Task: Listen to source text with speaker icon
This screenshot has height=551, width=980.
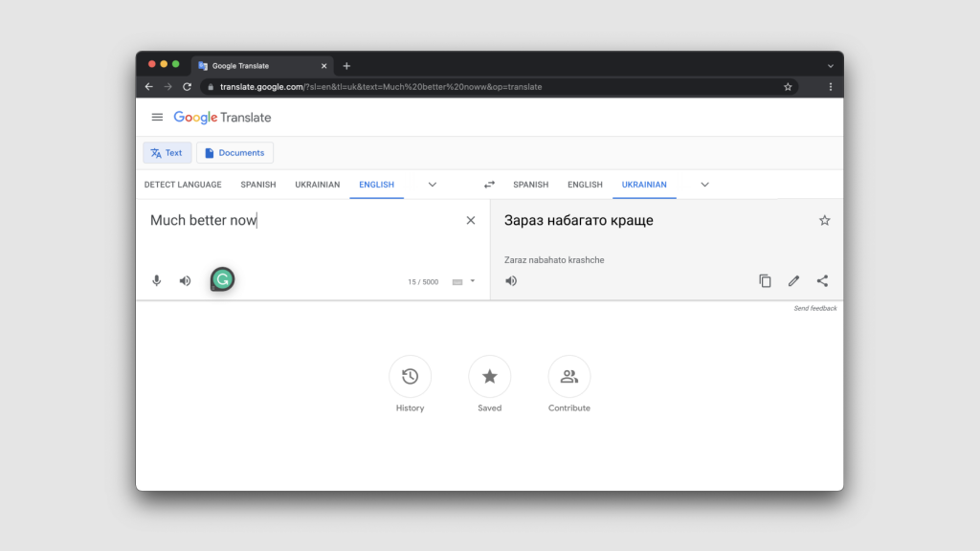Action: click(185, 281)
